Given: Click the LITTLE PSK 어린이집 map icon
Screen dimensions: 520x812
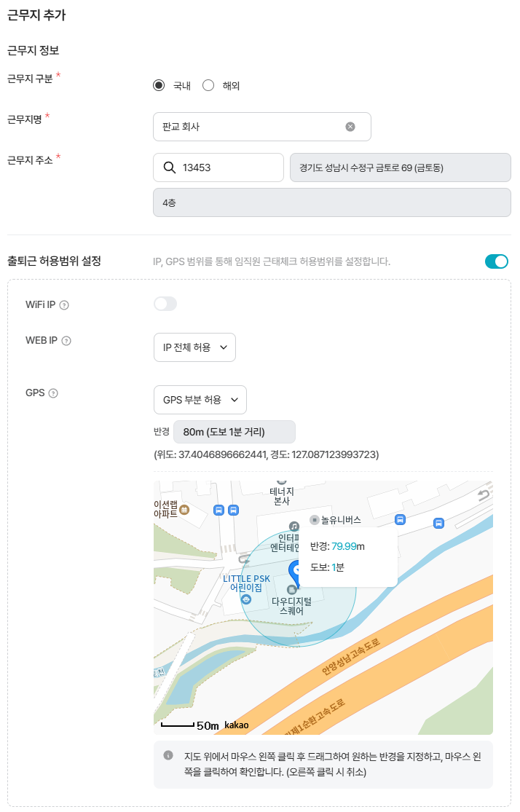Looking at the screenshot, I should [246, 599].
